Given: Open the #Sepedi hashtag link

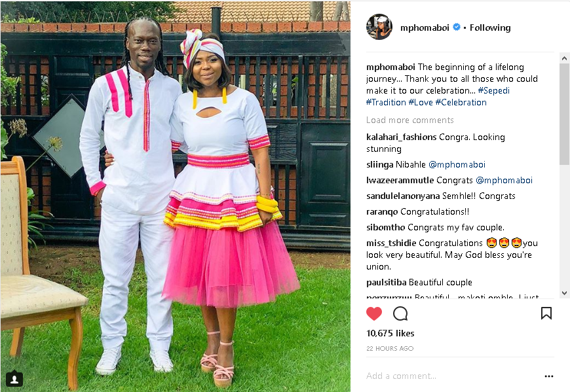Looking at the screenshot, I should (x=493, y=91).
